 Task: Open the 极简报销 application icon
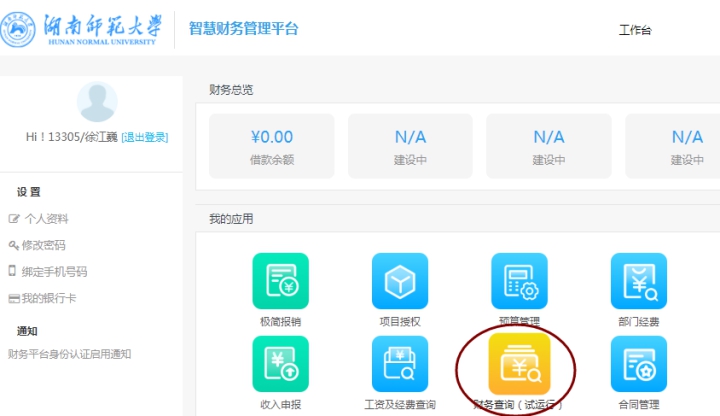click(280, 281)
